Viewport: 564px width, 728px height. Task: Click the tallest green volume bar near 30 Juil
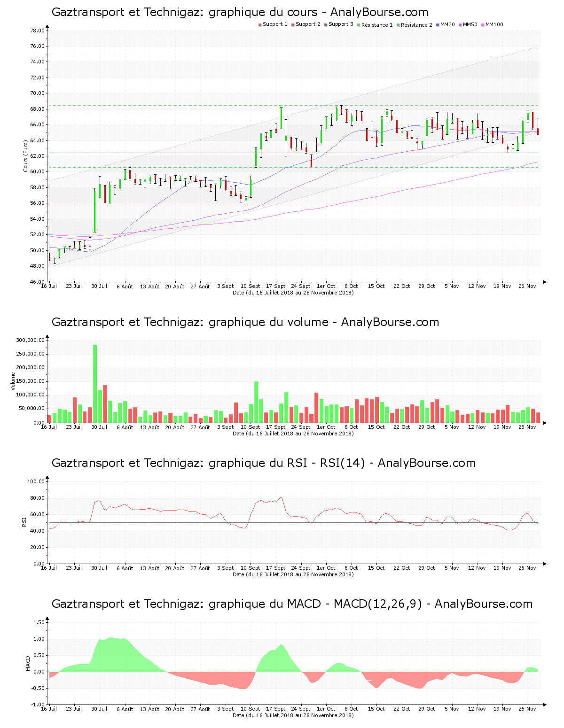95,384
